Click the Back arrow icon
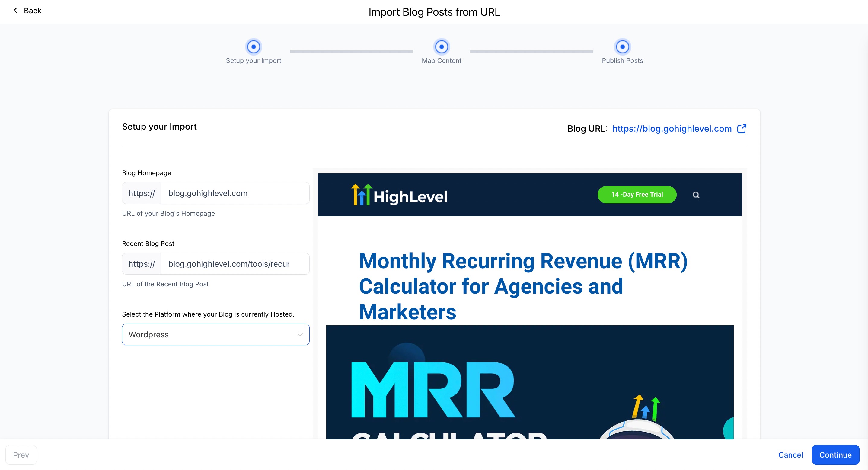868x470 pixels. tap(15, 11)
